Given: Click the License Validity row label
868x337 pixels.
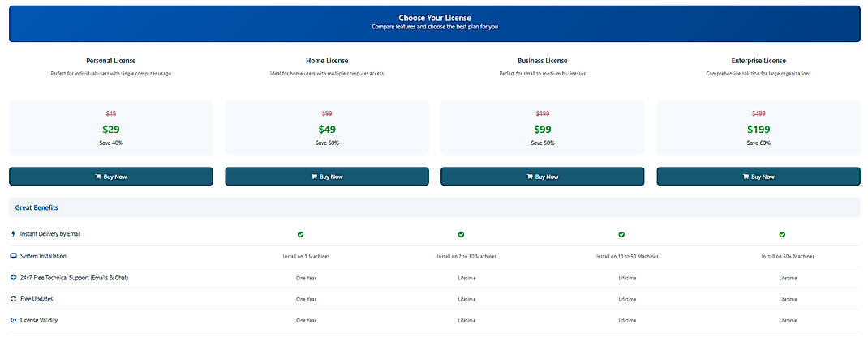Looking at the screenshot, I should click(x=39, y=321).
